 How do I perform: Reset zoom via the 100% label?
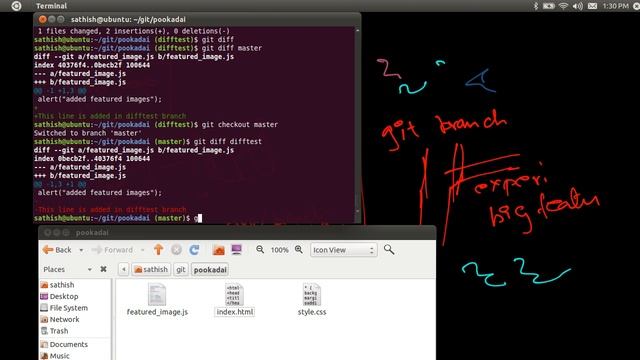tap(280, 250)
